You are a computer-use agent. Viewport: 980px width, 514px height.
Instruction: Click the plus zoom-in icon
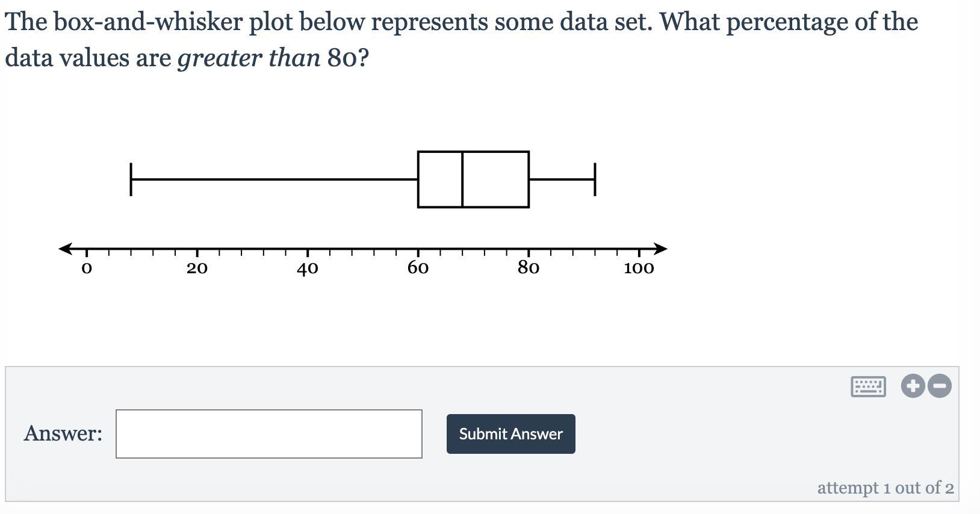(x=913, y=386)
